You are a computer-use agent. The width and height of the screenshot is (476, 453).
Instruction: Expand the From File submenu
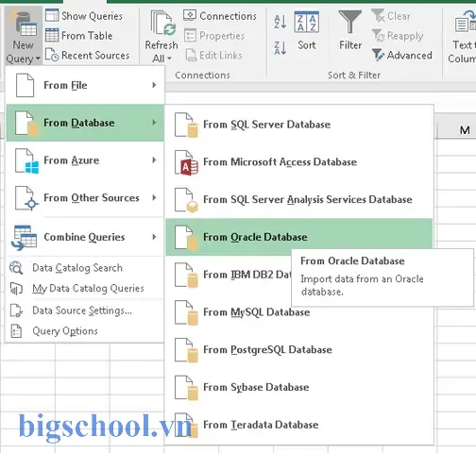[85, 85]
